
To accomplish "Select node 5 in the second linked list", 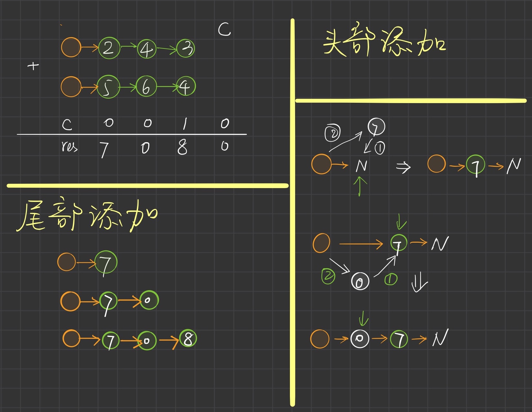I will [x=108, y=87].
